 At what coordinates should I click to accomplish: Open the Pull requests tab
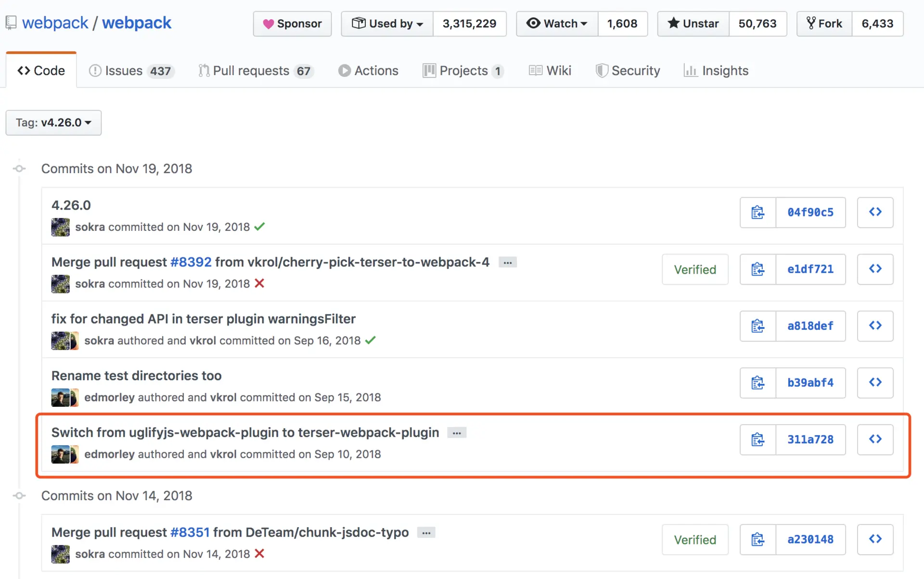pyautogui.click(x=256, y=71)
